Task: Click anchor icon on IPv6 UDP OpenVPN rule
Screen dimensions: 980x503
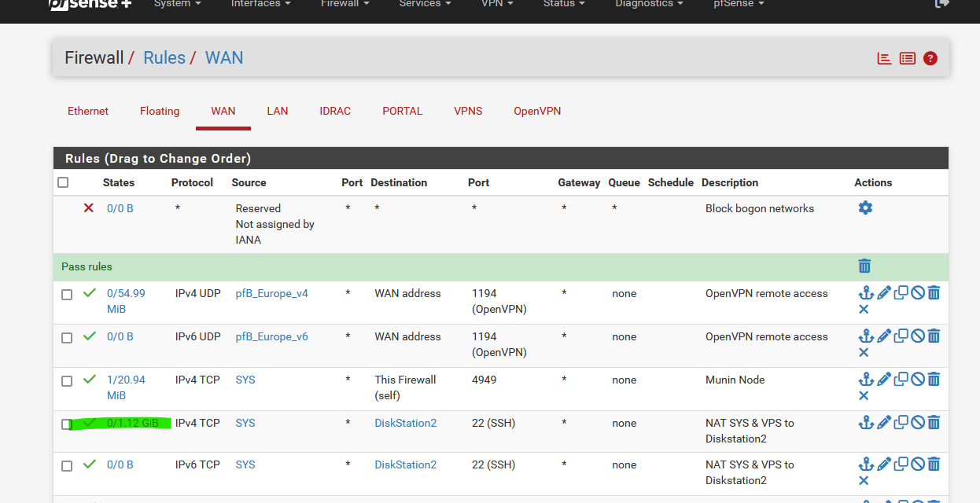Action: point(865,336)
